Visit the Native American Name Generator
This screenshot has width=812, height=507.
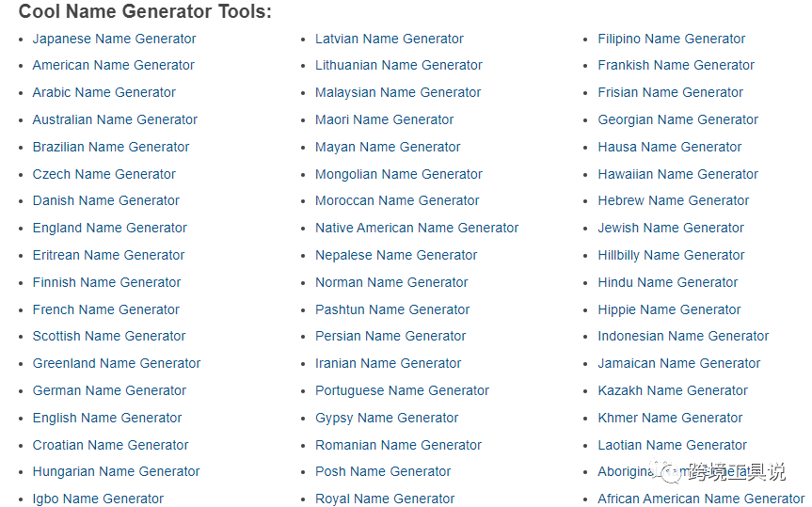tap(417, 228)
